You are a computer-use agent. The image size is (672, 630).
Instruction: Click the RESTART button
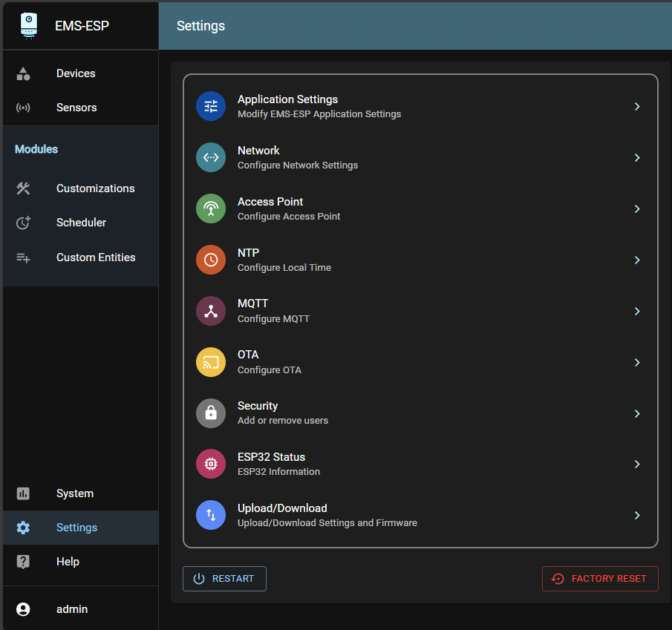point(224,578)
